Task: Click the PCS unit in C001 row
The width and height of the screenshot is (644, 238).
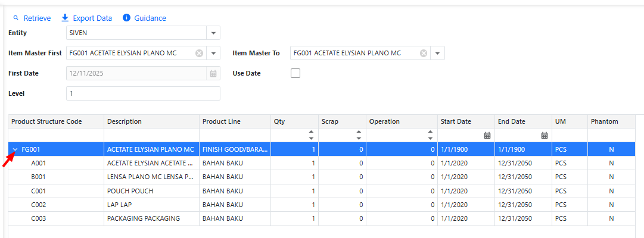Action: pos(570,191)
